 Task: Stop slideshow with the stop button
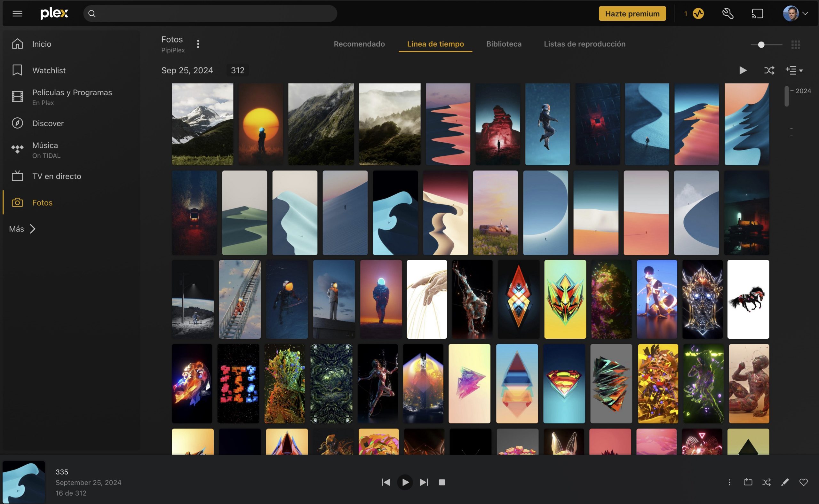click(442, 482)
